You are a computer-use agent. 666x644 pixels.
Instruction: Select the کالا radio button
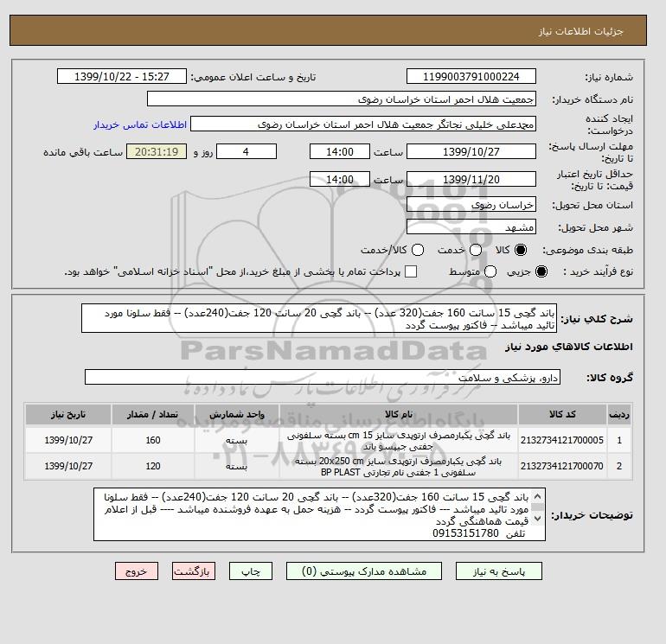click(x=521, y=250)
